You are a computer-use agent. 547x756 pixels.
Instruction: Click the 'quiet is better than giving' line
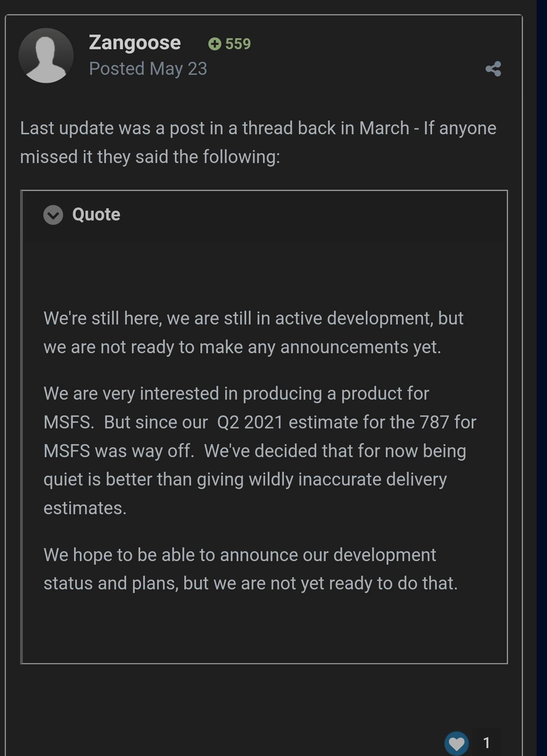click(245, 480)
